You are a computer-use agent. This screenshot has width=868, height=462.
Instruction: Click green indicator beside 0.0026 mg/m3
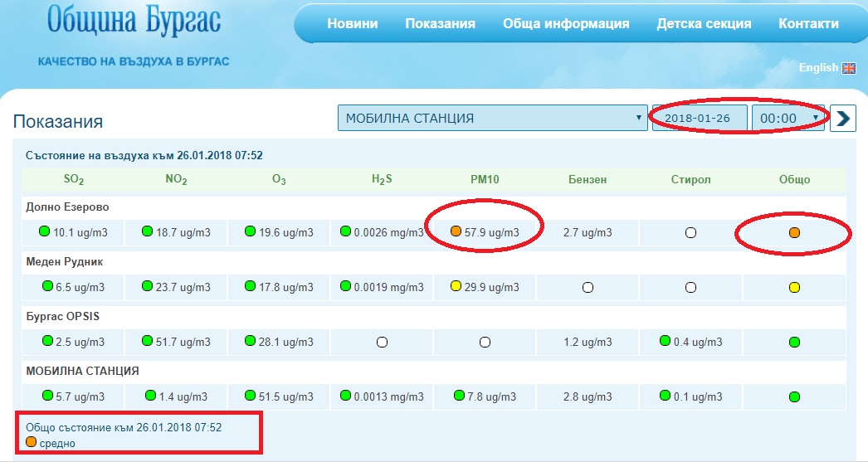tap(345, 231)
